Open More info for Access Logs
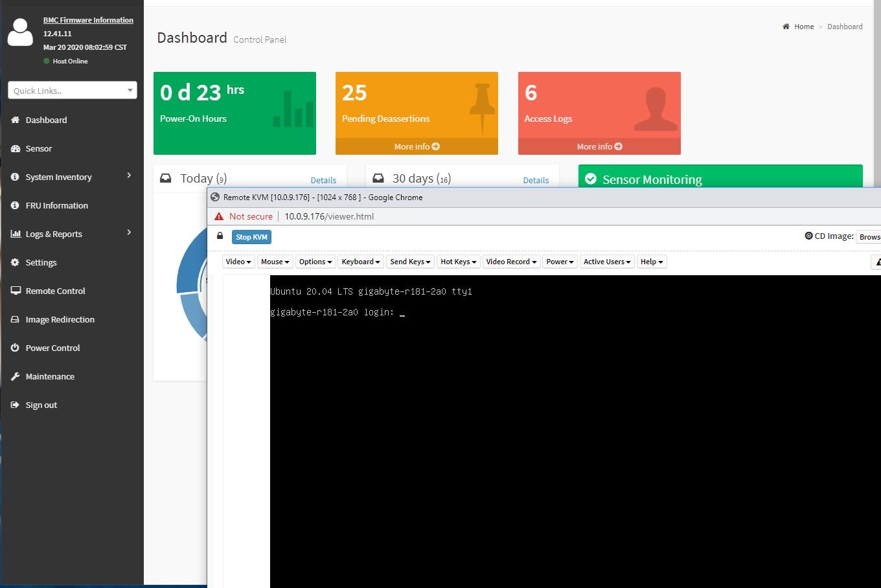Image resolution: width=881 pixels, height=588 pixels. [x=599, y=146]
